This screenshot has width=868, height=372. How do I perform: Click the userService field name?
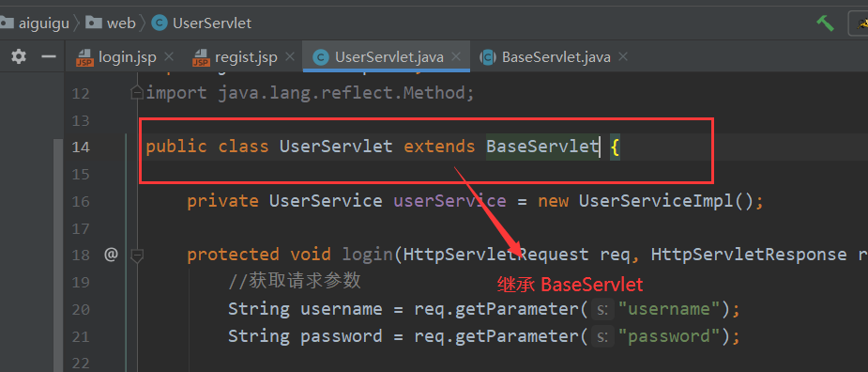click(x=449, y=201)
